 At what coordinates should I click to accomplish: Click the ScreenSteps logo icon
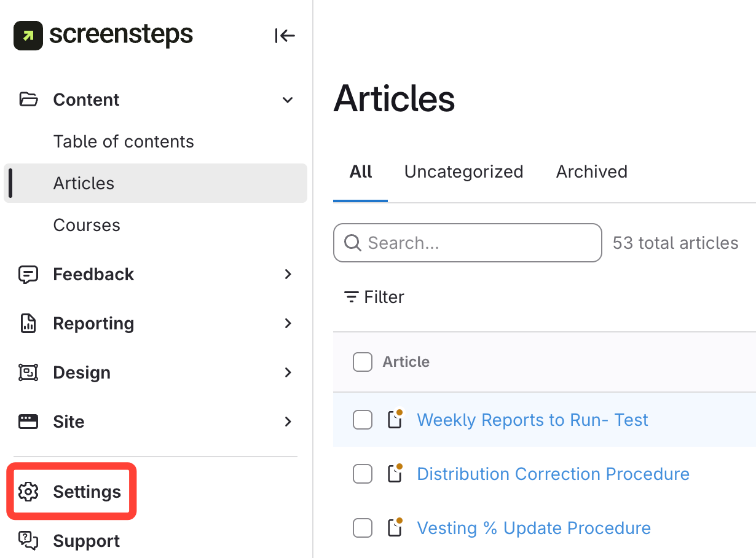28,36
